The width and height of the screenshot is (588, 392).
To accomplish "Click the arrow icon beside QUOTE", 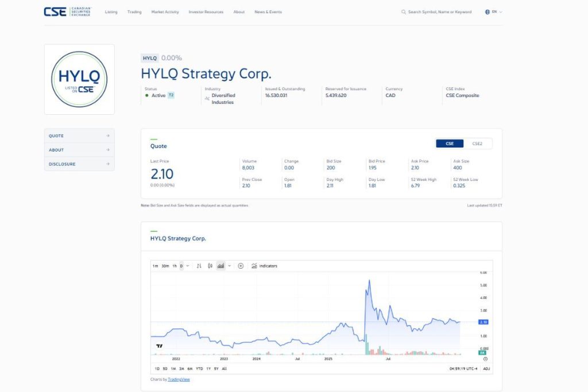I will pyautogui.click(x=108, y=135).
